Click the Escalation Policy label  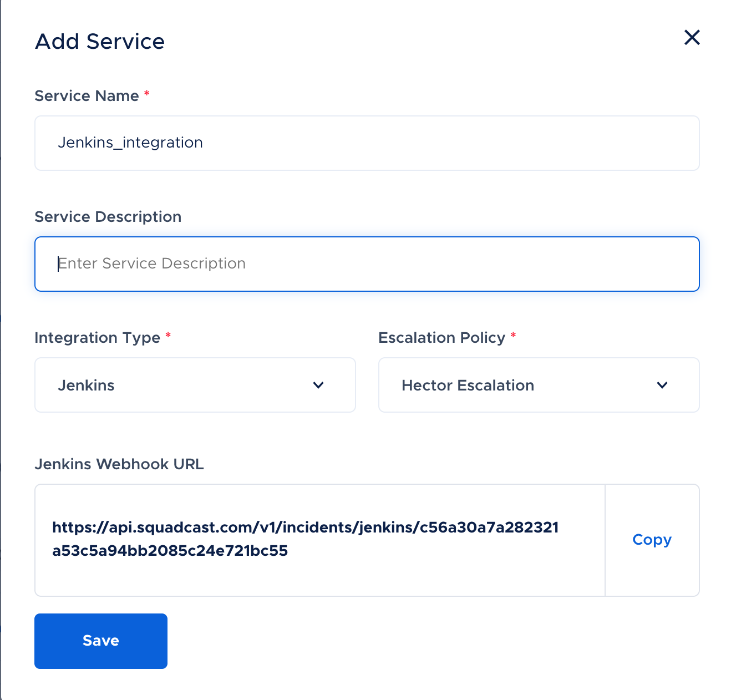pos(441,337)
